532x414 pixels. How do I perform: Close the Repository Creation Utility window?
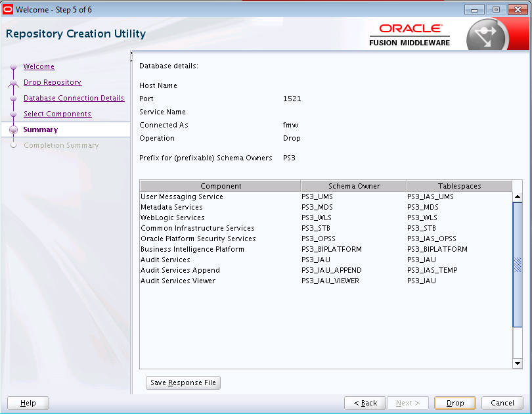click(x=518, y=10)
